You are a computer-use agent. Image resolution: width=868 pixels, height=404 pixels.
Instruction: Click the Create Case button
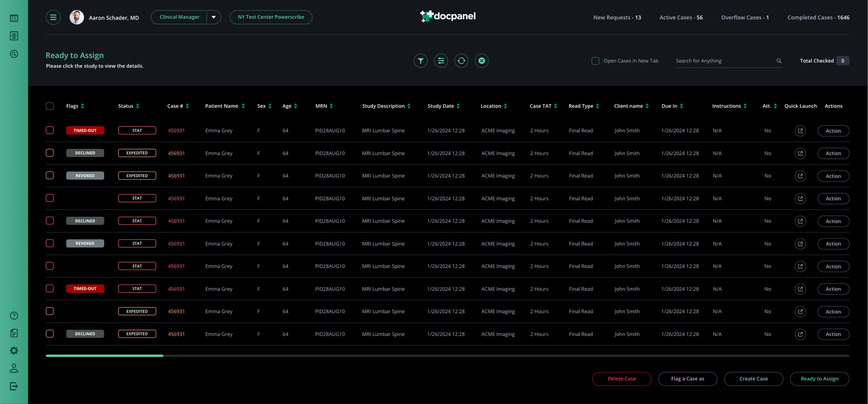click(753, 379)
